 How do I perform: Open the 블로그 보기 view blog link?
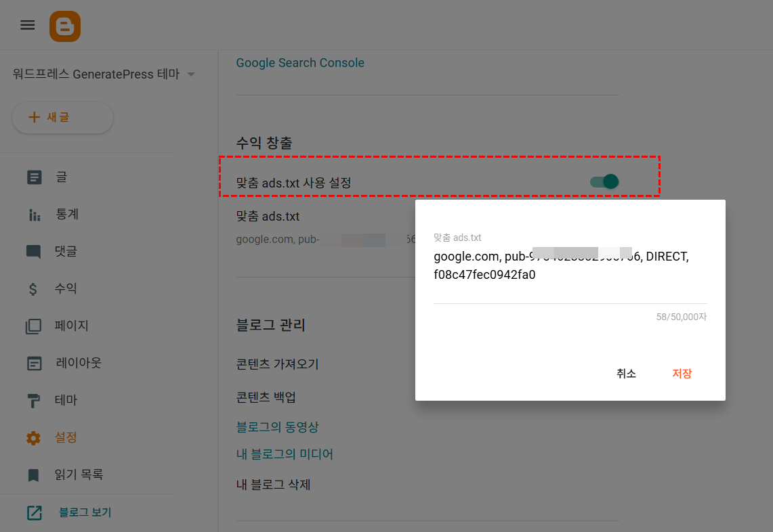coord(85,513)
